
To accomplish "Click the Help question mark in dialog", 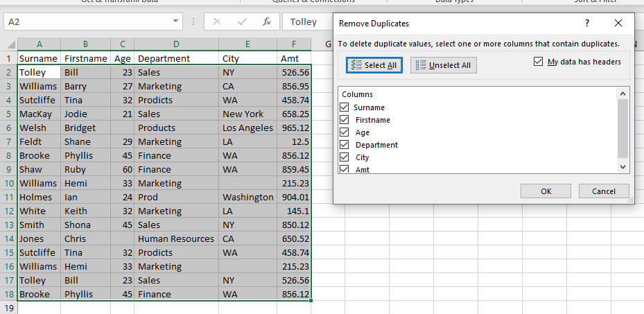I will tap(587, 24).
